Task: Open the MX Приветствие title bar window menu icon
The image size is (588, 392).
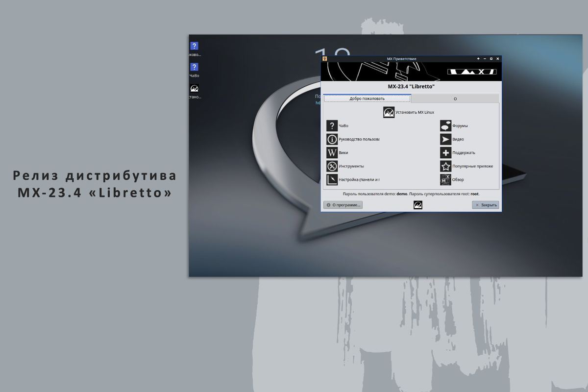Action: 324,58
